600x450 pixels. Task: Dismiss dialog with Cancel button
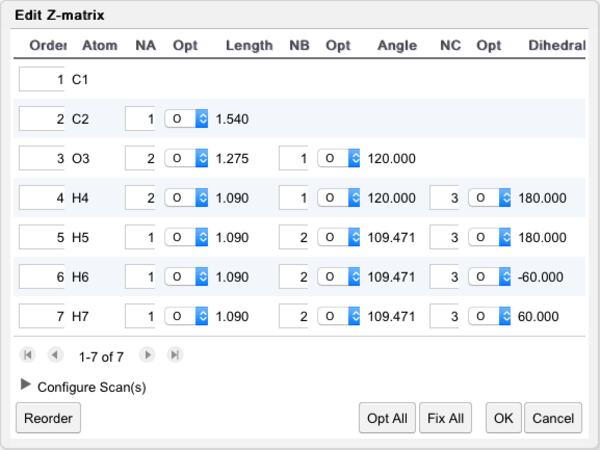[552, 418]
